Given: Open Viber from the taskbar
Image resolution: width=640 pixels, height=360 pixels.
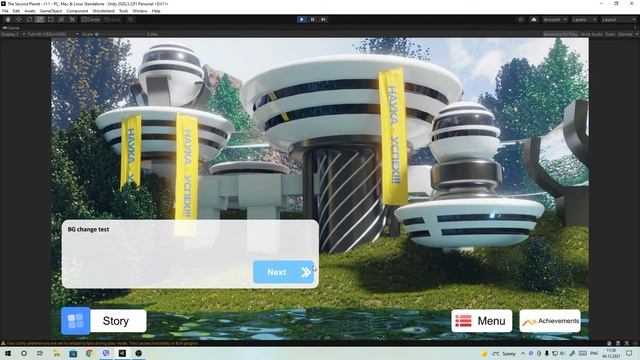Looking at the screenshot, I should [x=106, y=353].
